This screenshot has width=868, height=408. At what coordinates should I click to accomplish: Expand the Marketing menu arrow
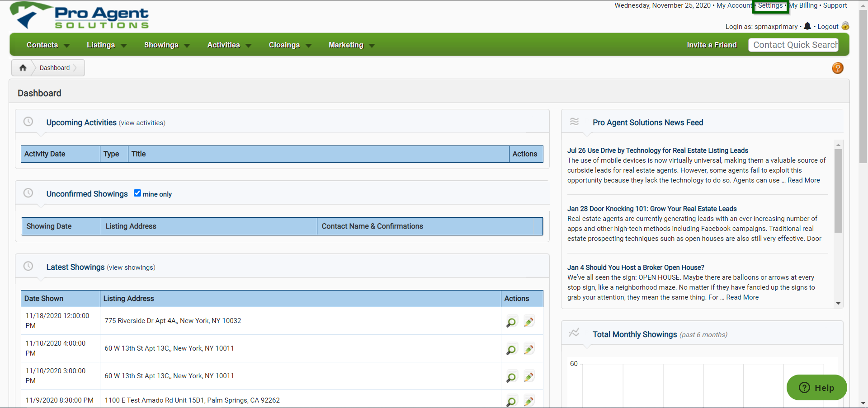(372, 46)
